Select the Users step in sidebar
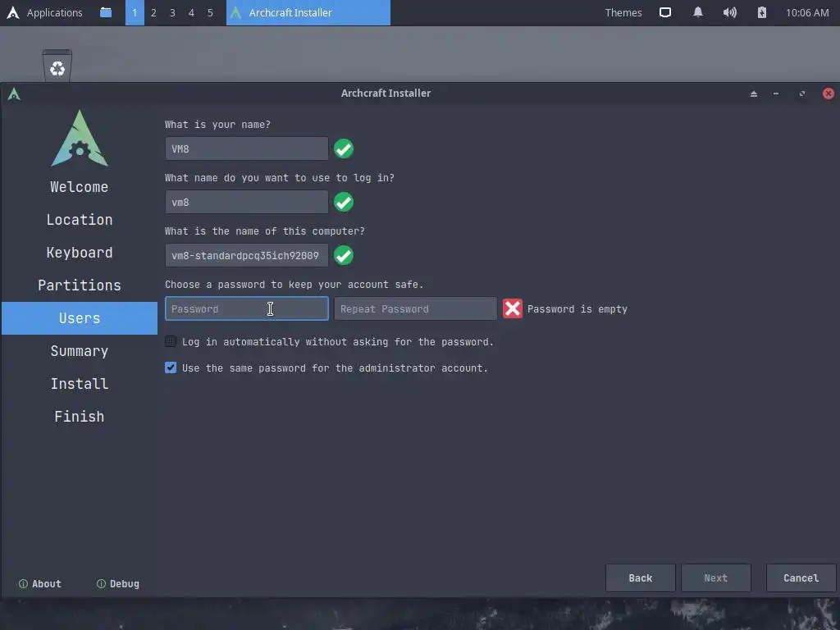The width and height of the screenshot is (840, 630). (80, 318)
